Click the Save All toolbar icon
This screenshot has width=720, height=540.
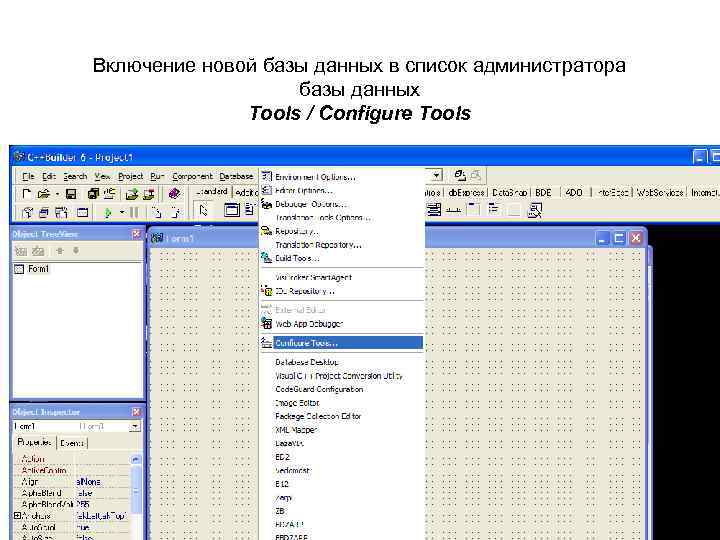tap(93, 194)
